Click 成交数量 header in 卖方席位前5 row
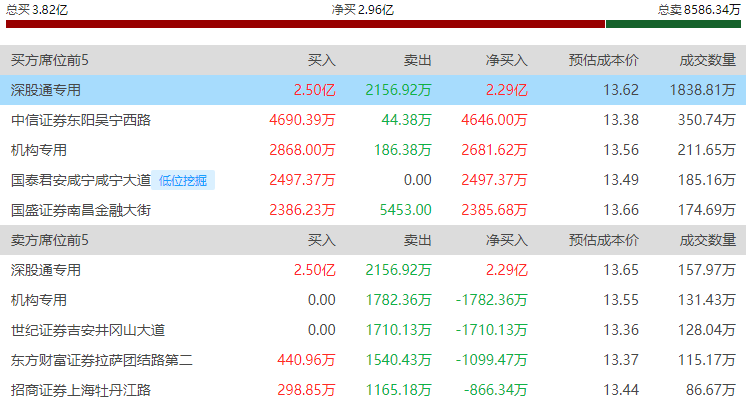Image resolution: width=746 pixels, height=404 pixels. [707, 240]
